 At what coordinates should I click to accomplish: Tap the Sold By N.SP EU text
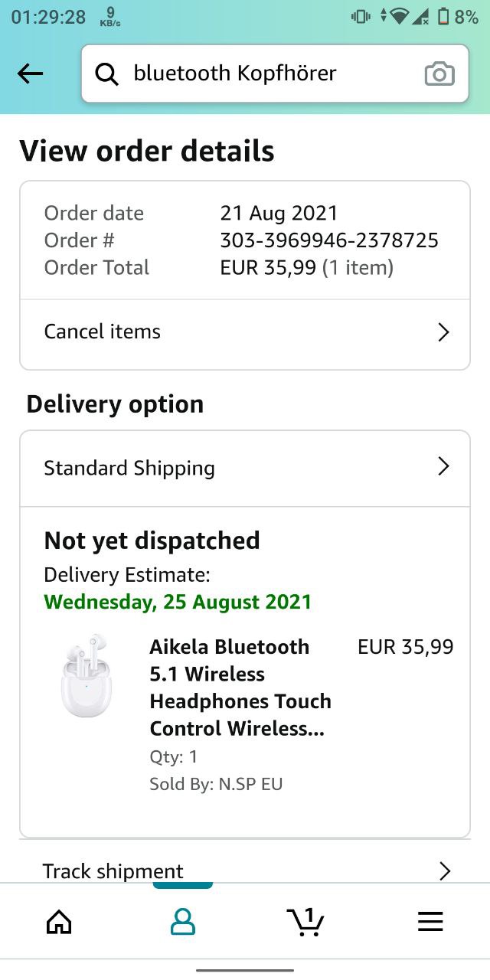(216, 784)
